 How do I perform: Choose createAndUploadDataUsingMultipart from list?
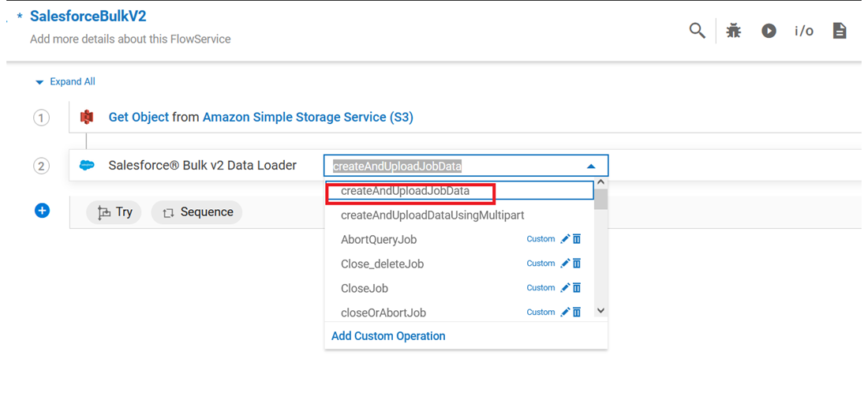[x=432, y=215]
